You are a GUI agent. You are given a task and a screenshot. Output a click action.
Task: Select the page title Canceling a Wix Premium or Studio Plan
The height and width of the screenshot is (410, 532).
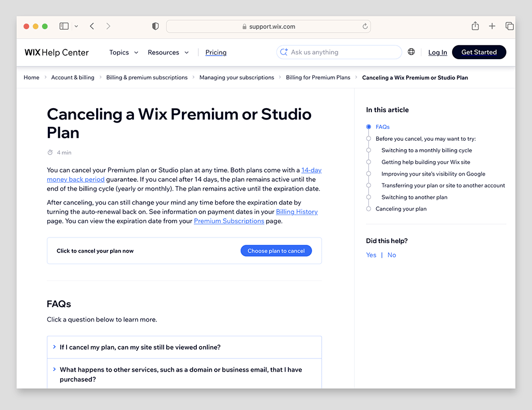(x=179, y=123)
